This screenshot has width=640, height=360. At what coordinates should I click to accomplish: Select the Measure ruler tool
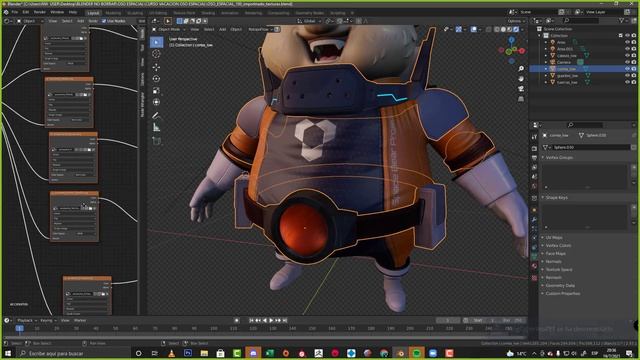point(156,128)
